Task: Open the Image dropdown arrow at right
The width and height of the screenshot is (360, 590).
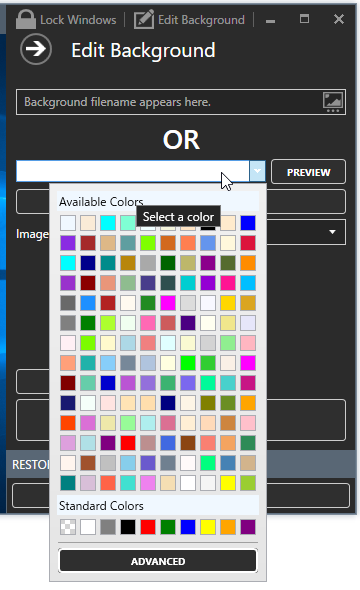Action: coord(332,232)
